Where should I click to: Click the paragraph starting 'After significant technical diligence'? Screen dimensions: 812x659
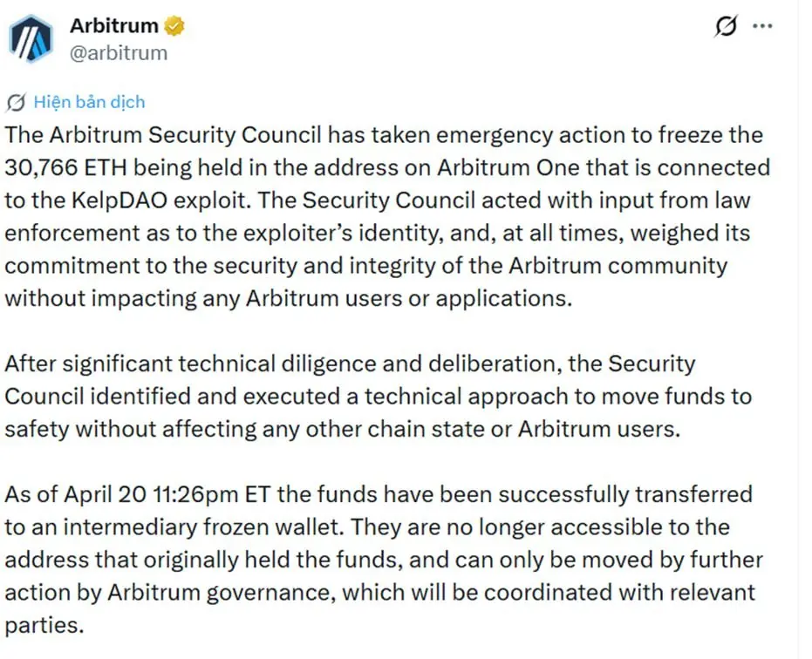coord(378,396)
